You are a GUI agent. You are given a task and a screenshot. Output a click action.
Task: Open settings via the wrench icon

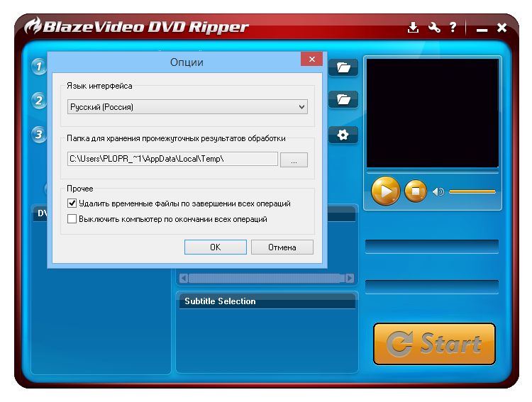tap(434, 28)
